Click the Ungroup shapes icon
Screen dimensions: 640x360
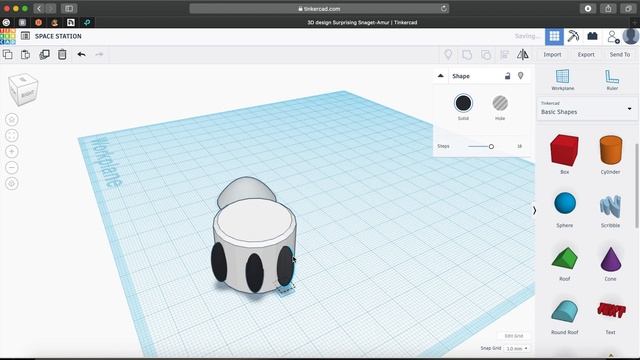(486, 54)
